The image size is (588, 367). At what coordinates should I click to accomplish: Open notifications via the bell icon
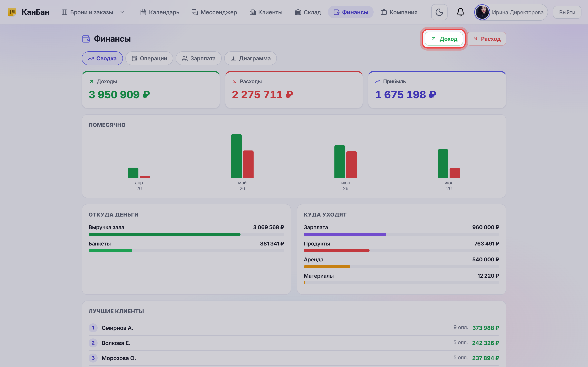click(460, 12)
